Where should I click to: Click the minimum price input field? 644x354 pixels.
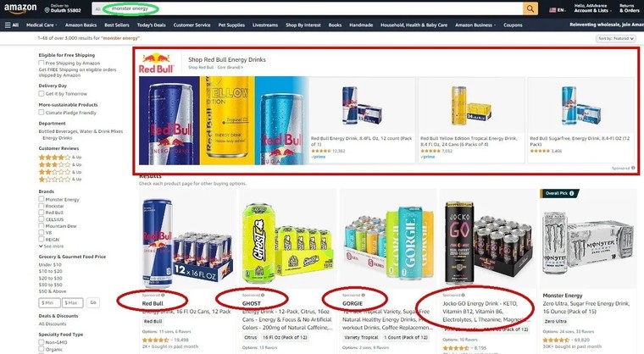49,302
